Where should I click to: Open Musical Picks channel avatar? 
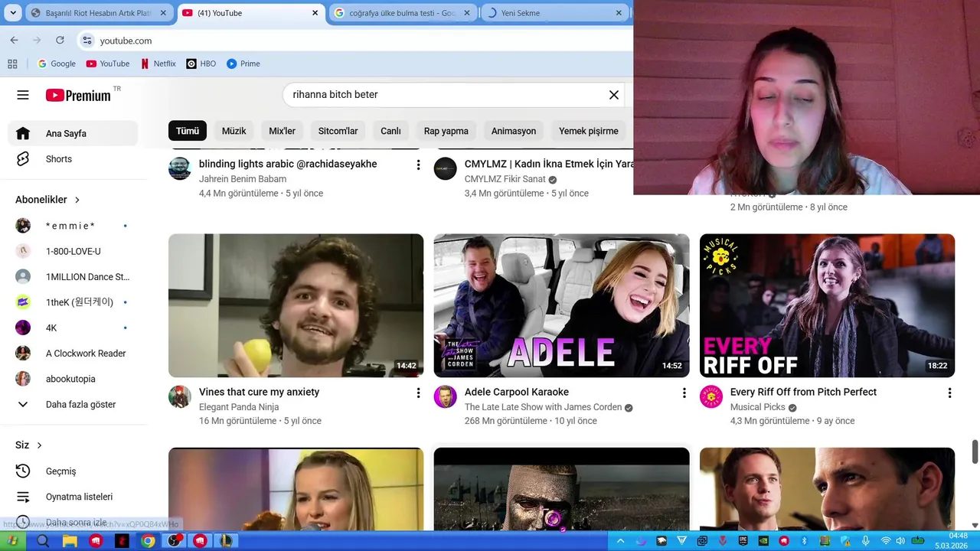tap(711, 396)
